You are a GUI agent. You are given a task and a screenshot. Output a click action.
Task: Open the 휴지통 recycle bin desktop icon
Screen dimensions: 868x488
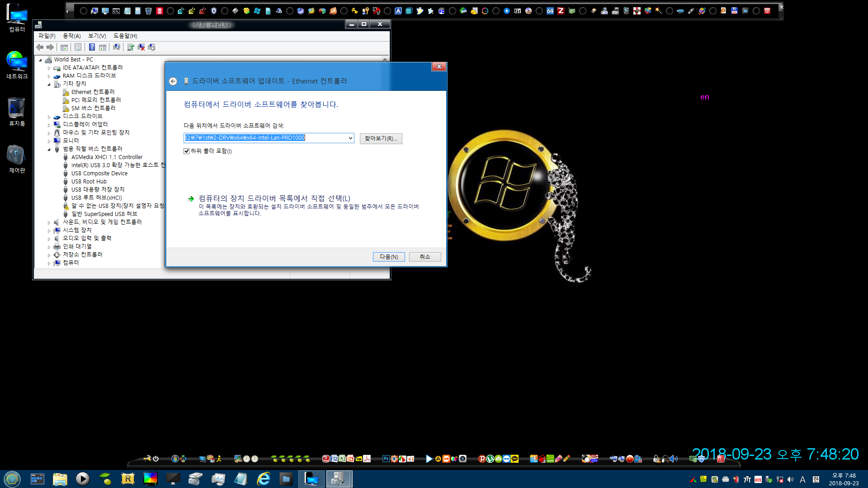[x=17, y=112]
